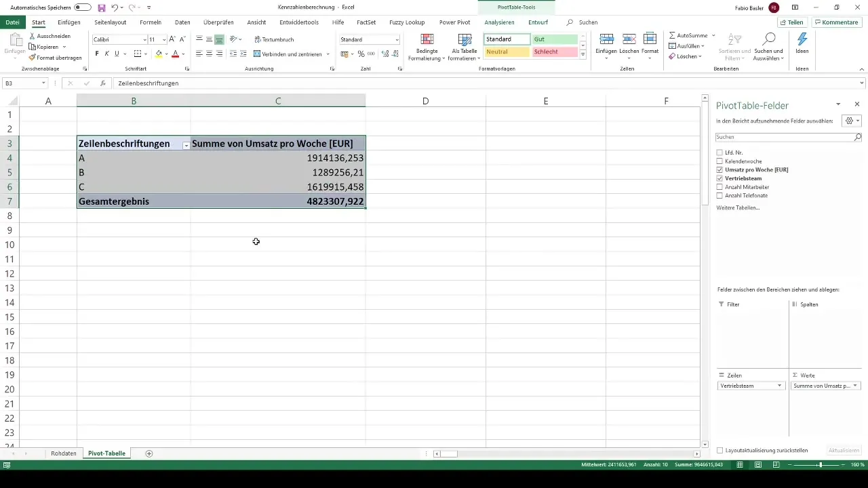868x488 pixels.
Task: Expand the cell styles gallery more arrow
Action: tap(583, 55)
